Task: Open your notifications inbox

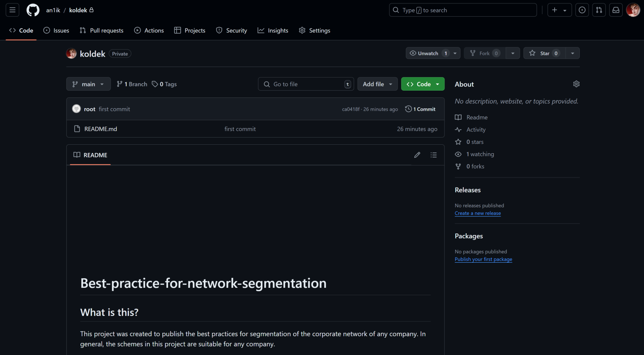Action: coord(615,10)
